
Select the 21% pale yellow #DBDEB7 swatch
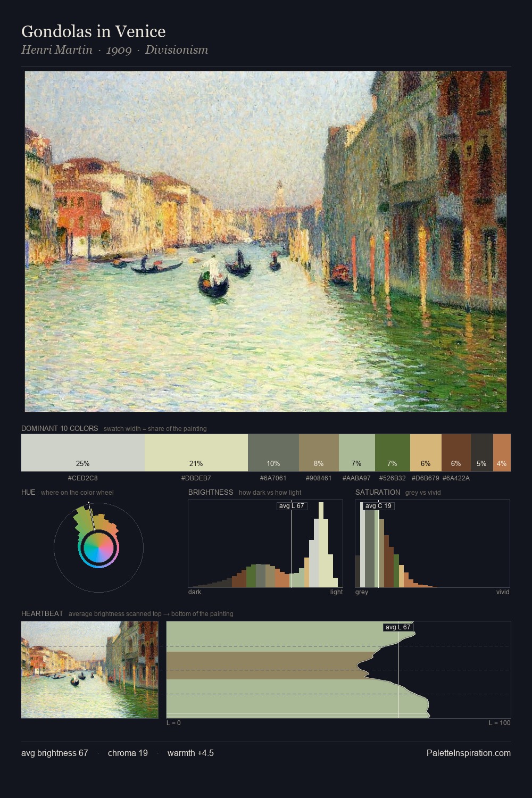196,453
